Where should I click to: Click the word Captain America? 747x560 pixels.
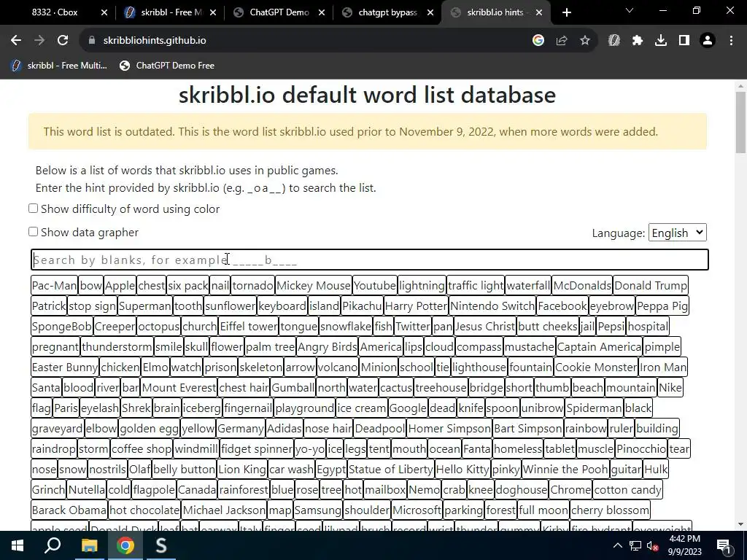[x=600, y=347]
